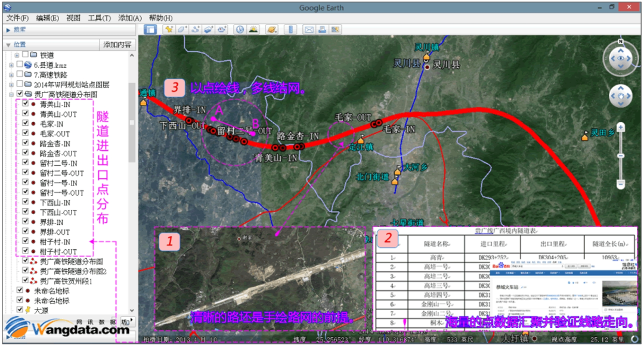Select the 留村二号-IN tree entry

(x=58, y=163)
